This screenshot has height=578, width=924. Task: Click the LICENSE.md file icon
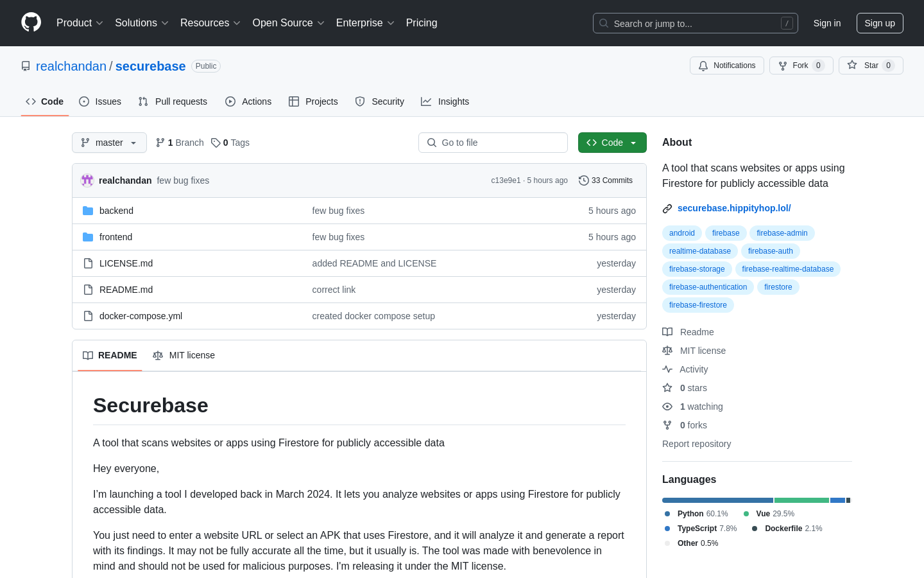tap(88, 263)
